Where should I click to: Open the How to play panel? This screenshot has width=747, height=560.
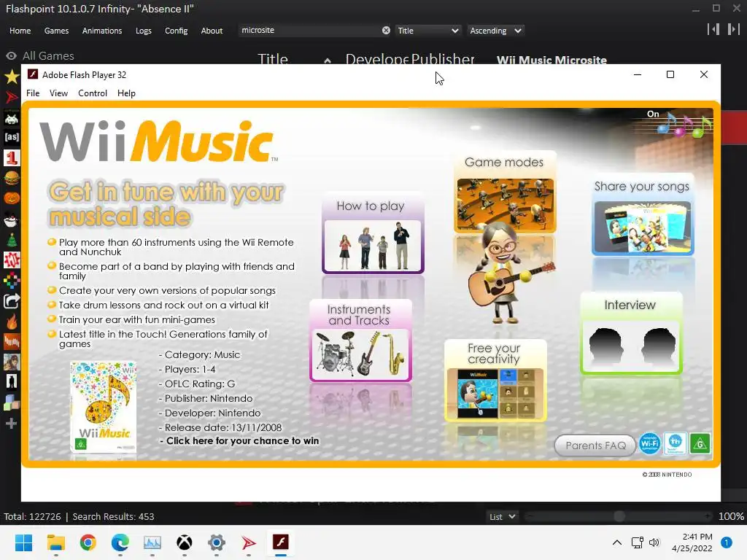(x=373, y=233)
